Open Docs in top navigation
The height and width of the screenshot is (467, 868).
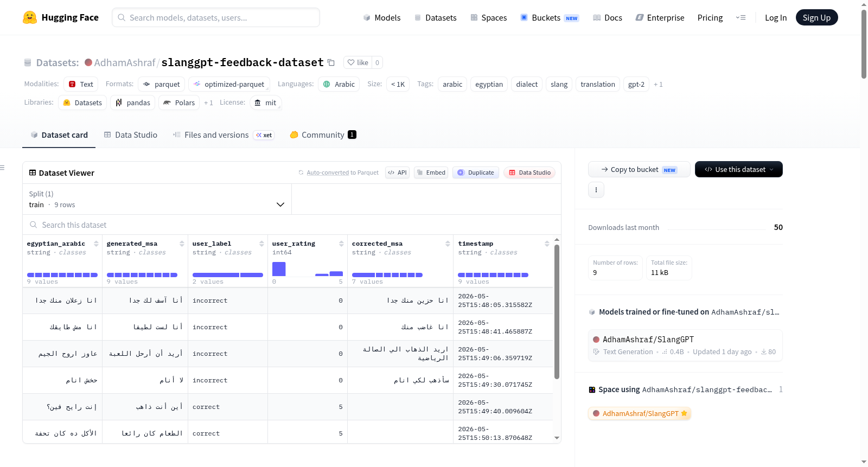[x=608, y=17]
